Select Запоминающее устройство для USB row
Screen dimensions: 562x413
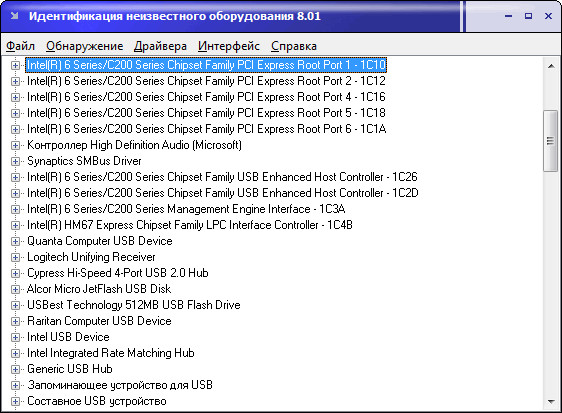tap(120, 385)
